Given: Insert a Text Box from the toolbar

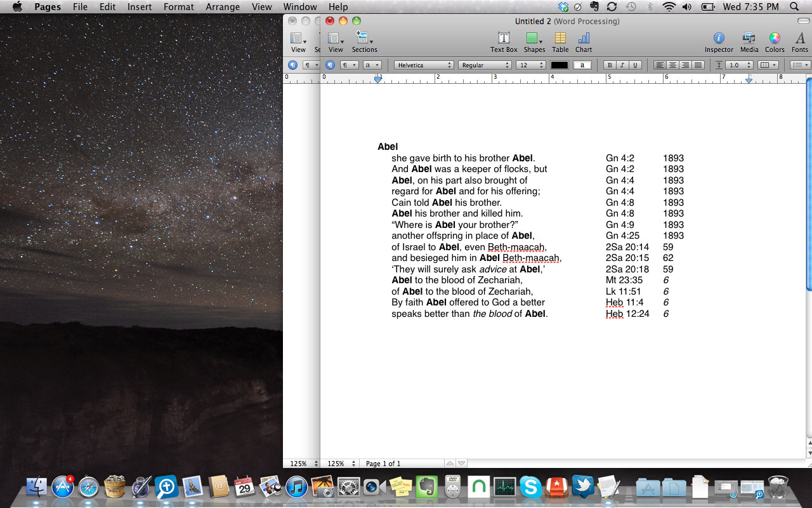Looking at the screenshot, I should (x=504, y=42).
